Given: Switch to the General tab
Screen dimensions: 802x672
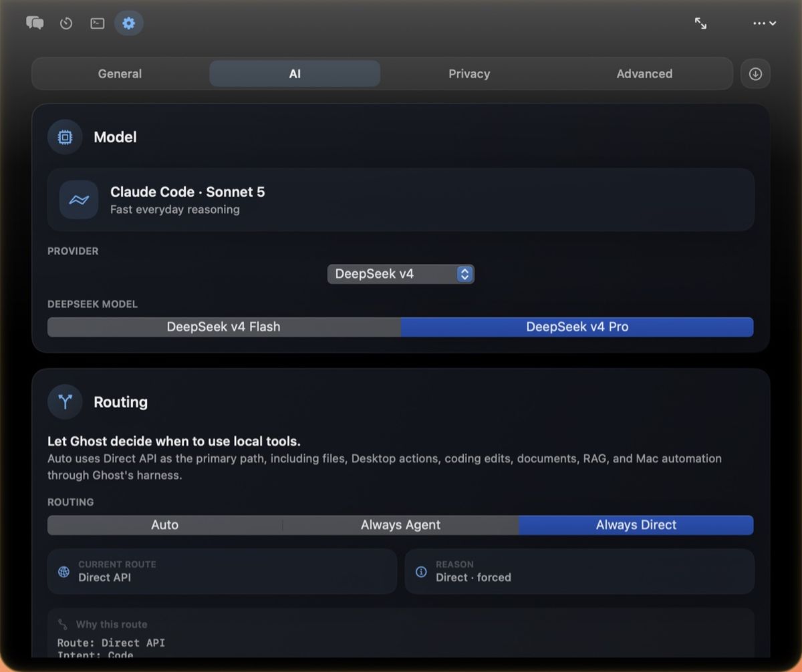Looking at the screenshot, I should [x=120, y=73].
